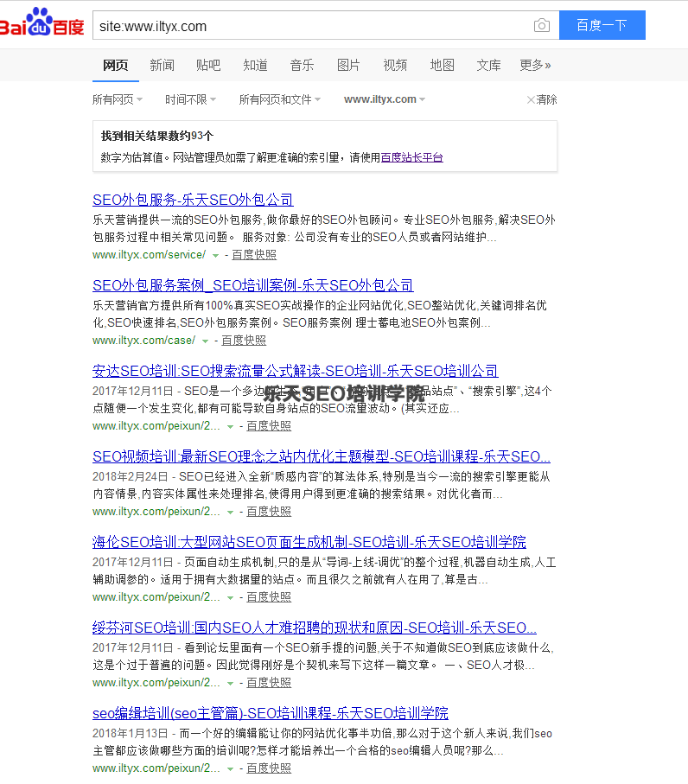Switch to the 新闻 tab
This screenshot has width=688, height=784.
[x=162, y=65]
